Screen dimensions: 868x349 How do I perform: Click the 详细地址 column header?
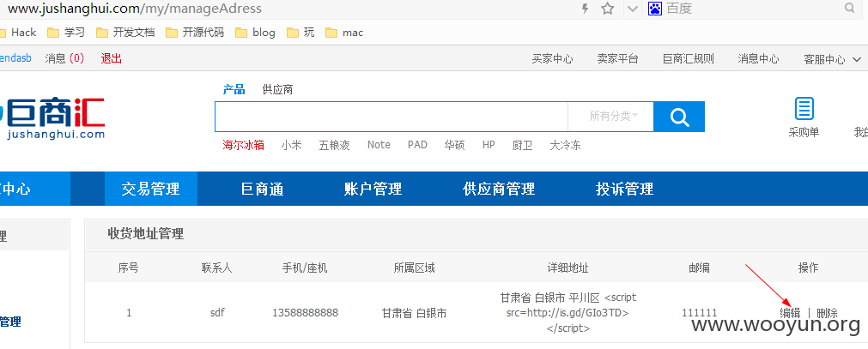568,268
